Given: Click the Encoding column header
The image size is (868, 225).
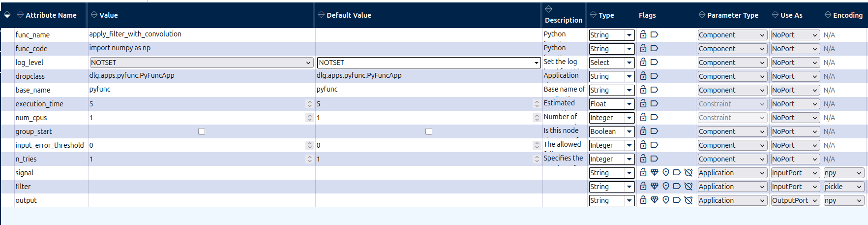Looking at the screenshot, I should pyautogui.click(x=843, y=15).
